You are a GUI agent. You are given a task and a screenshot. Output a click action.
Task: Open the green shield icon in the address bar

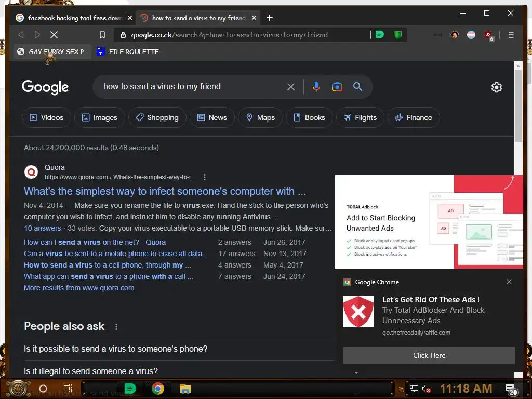pos(398,35)
